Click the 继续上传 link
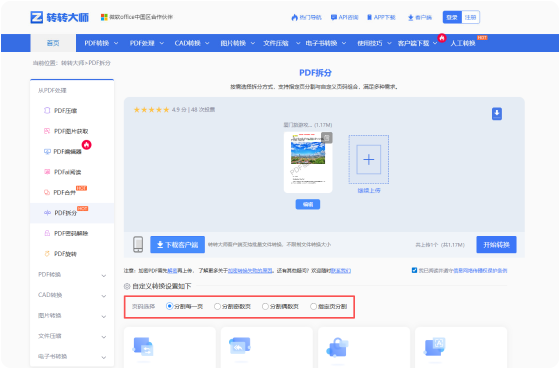The image size is (560, 369). [x=369, y=191]
